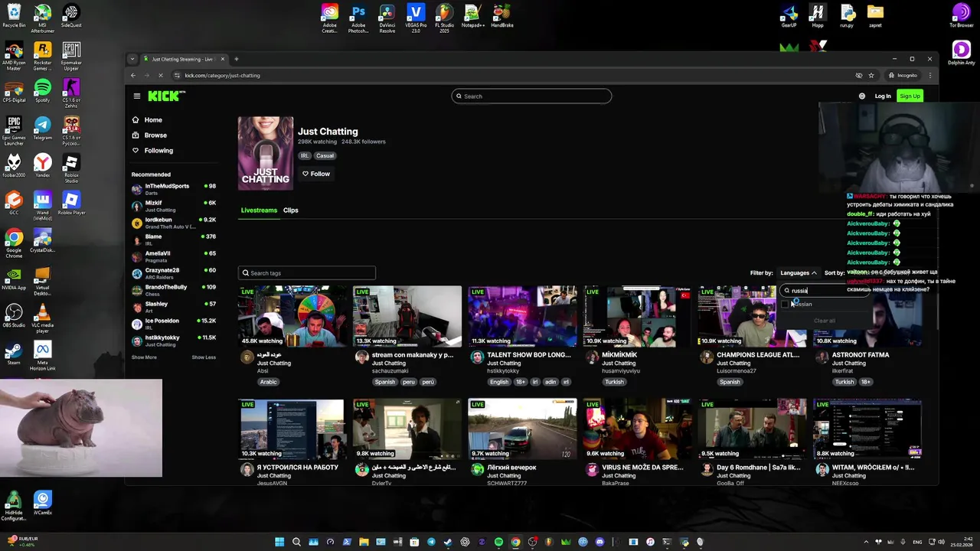Open BrandoTheBully recommended channel

pyautogui.click(x=174, y=289)
